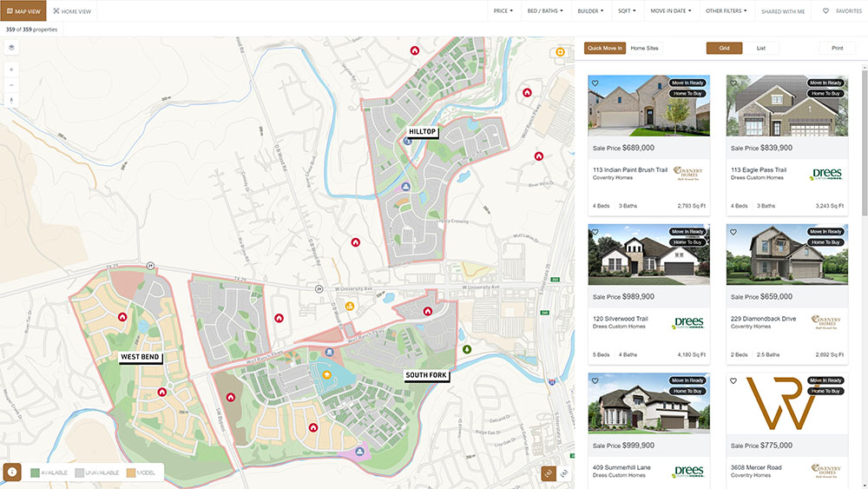This screenshot has width=868, height=489.
Task: Click the blue pin above the lake
Action: 329,353
